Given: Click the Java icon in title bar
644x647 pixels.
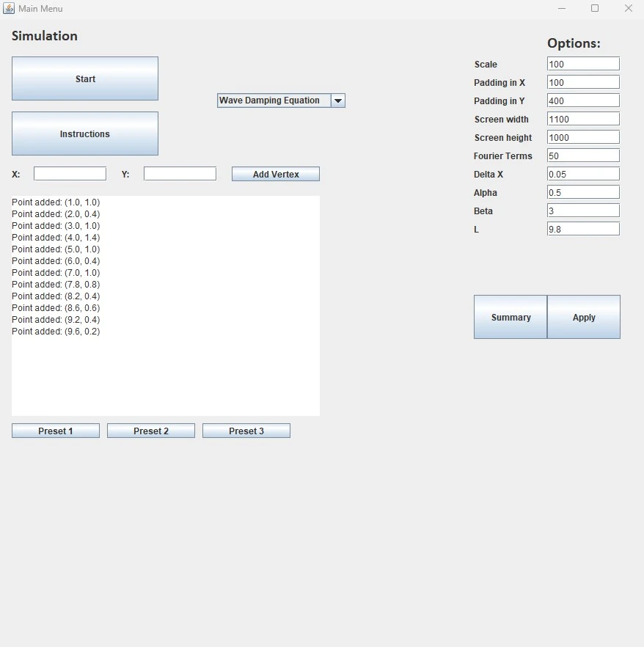Looking at the screenshot, I should point(9,8).
